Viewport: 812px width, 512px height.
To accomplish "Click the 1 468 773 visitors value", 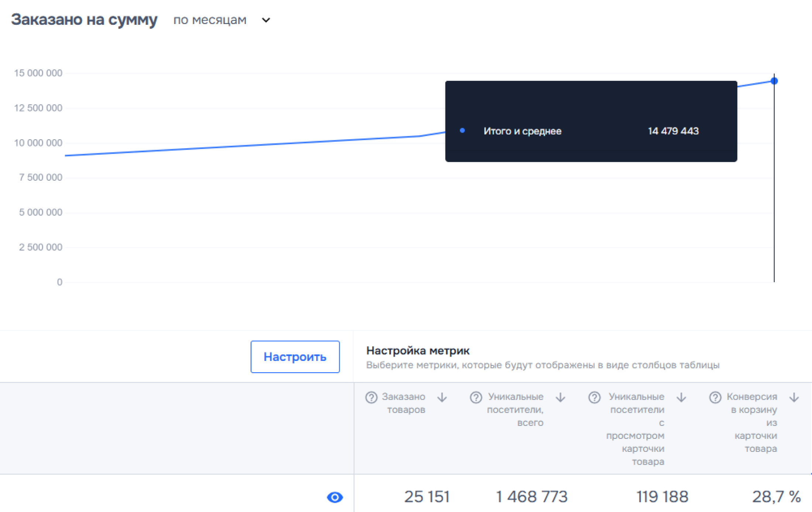I will (x=531, y=497).
